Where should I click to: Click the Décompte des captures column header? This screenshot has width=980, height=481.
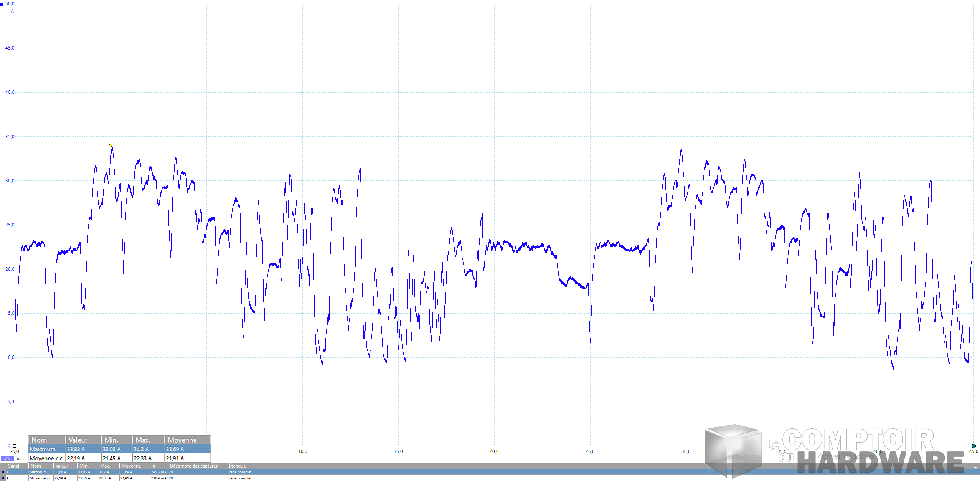coord(193,466)
